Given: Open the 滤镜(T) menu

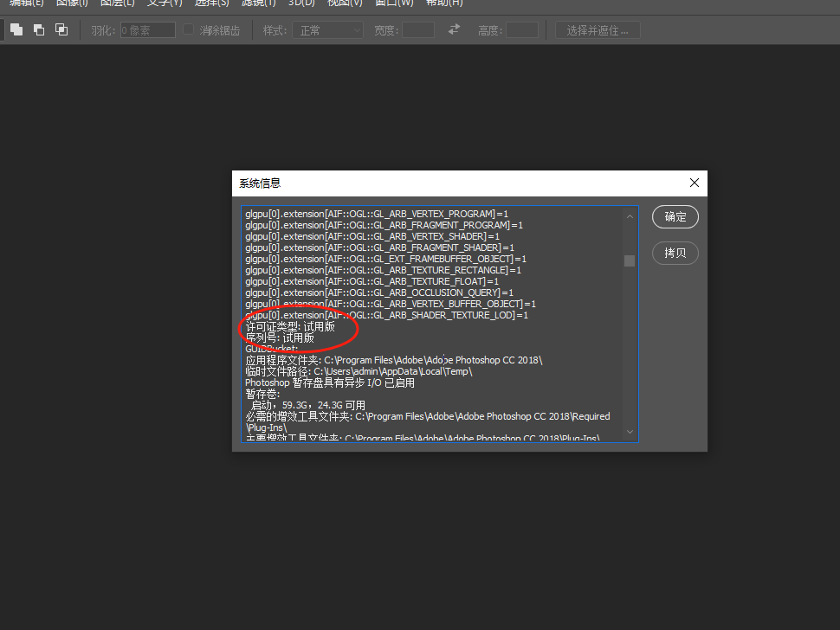Looking at the screenshot, I should [x=259, y=3].
